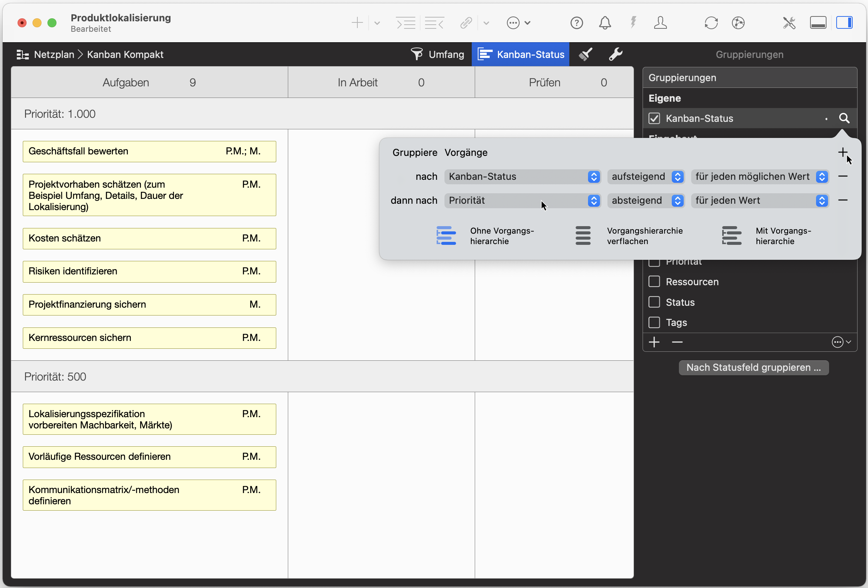868x588 pixels.
Task: Click the notification bell icon
Action: coord(604,23)
